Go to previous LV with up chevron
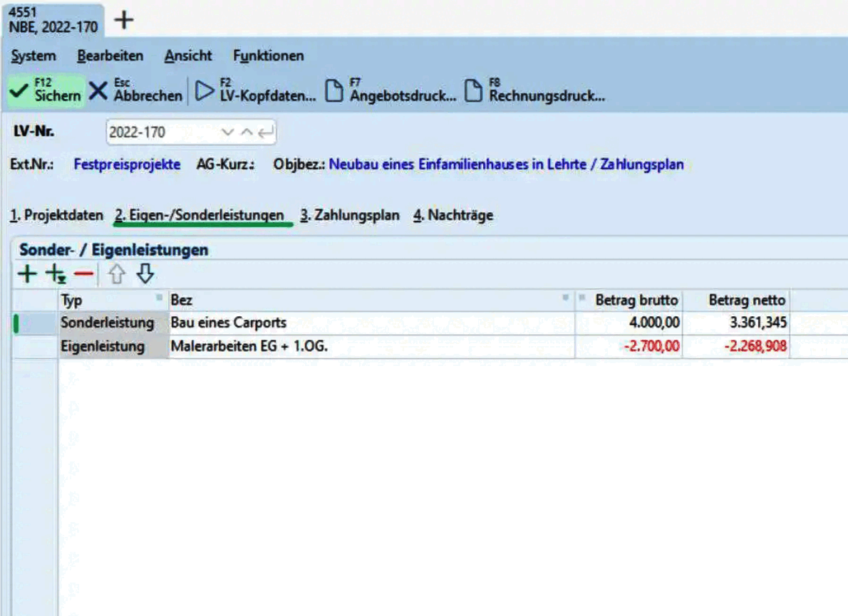Screen dimensions: 848x616 (x=247, y=132)
